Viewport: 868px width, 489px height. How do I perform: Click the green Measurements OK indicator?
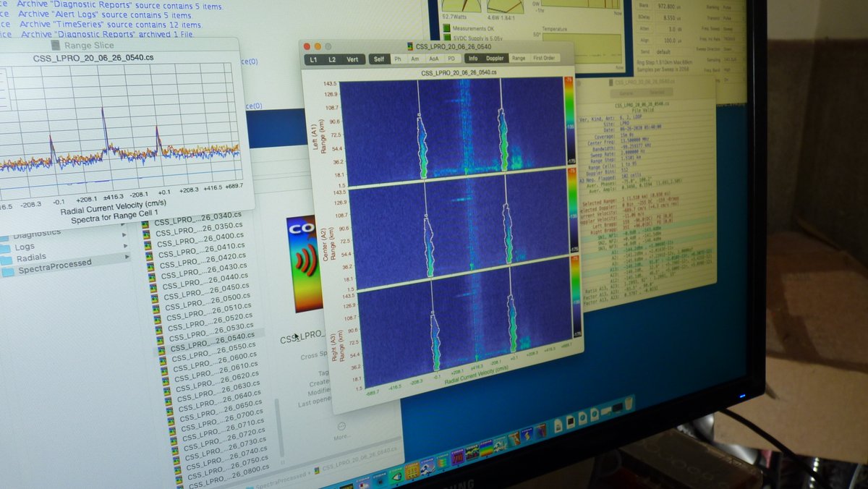(x=446, y=29)
